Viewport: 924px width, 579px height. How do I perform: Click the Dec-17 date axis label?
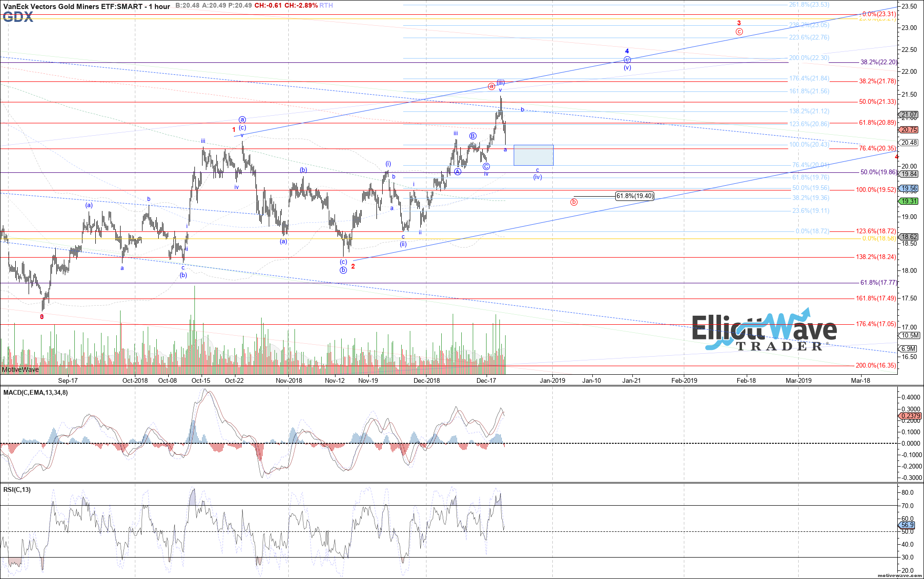click(x=486, y=380)
